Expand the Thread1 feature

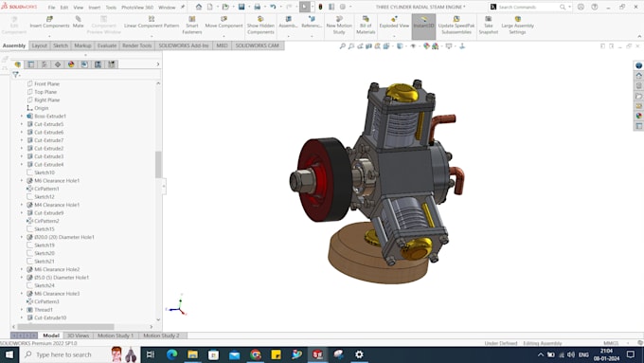(x=22, y=310)
